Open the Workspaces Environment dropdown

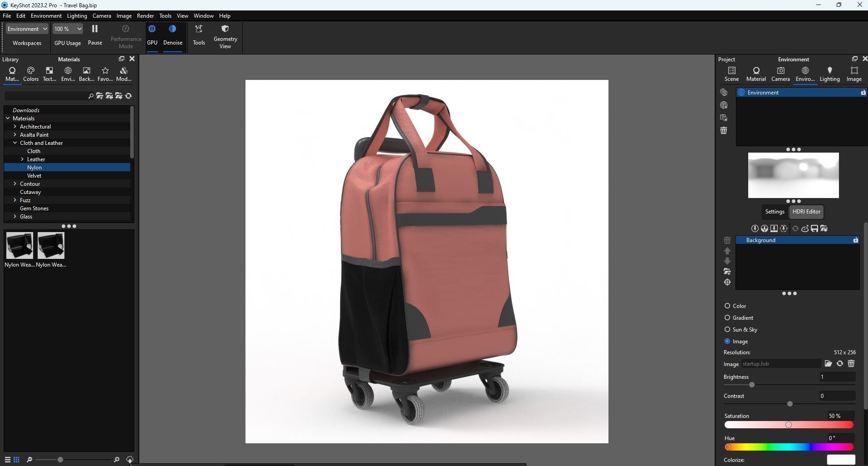coord(27,29)
